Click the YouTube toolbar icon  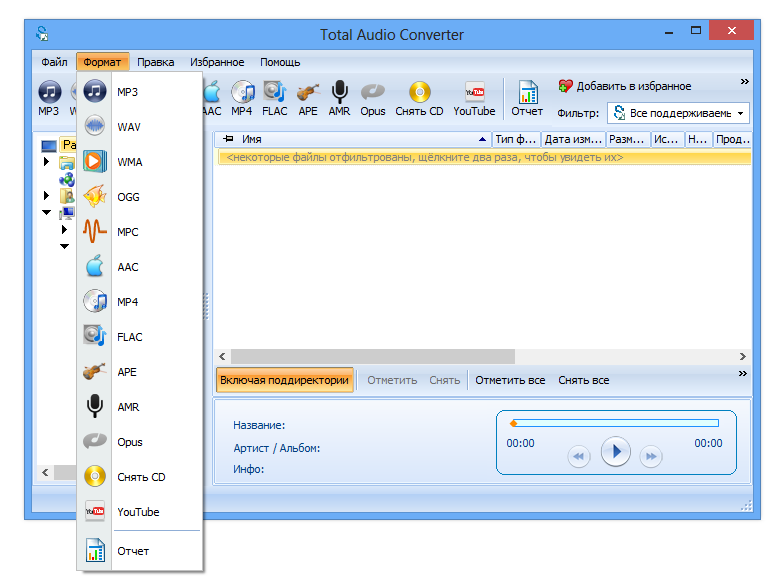pos(474,98)
